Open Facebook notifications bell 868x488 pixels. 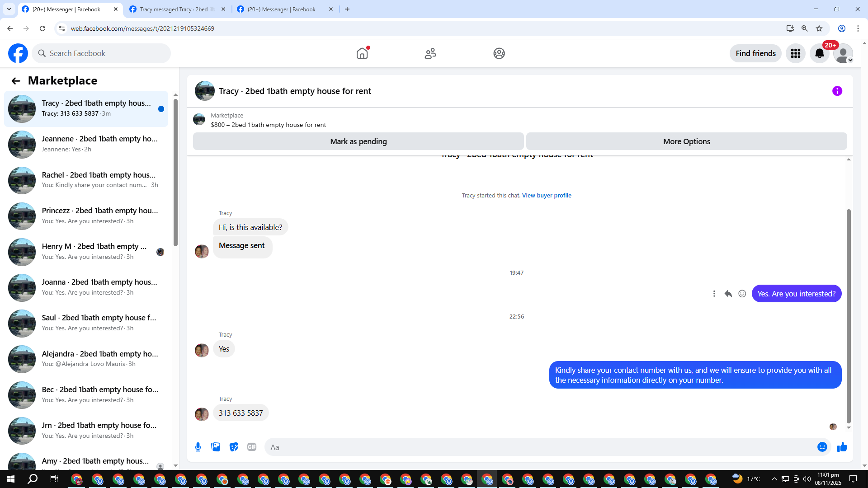(819, 54)
